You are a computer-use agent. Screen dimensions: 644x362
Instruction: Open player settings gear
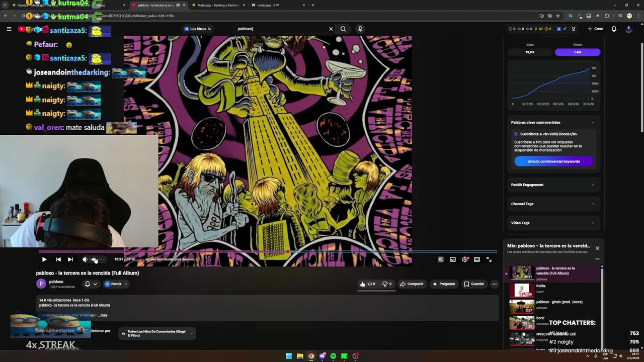tap(465, 259)
